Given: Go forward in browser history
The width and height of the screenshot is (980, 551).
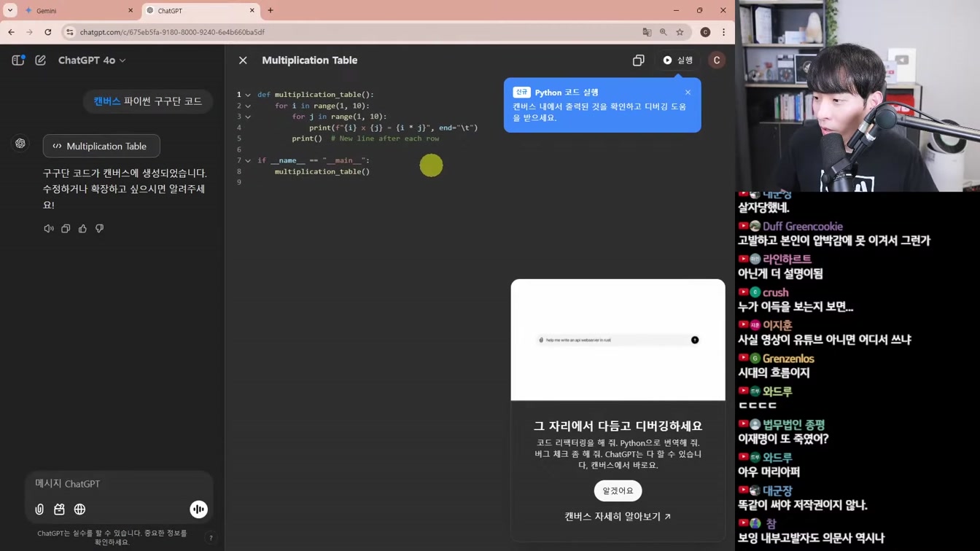Looking at the screenshot, I should [x=29, y=32].
